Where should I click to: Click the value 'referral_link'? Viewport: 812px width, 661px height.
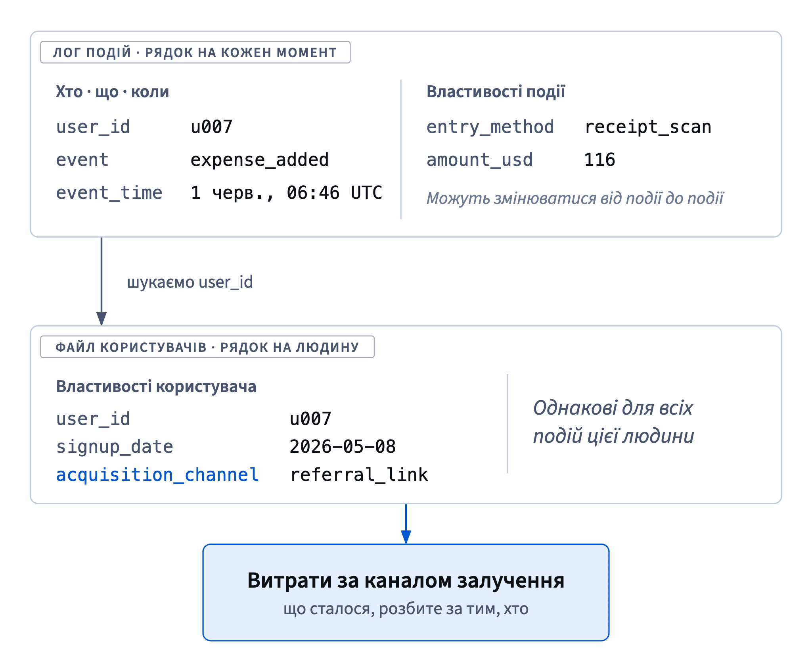pos(359,475)
